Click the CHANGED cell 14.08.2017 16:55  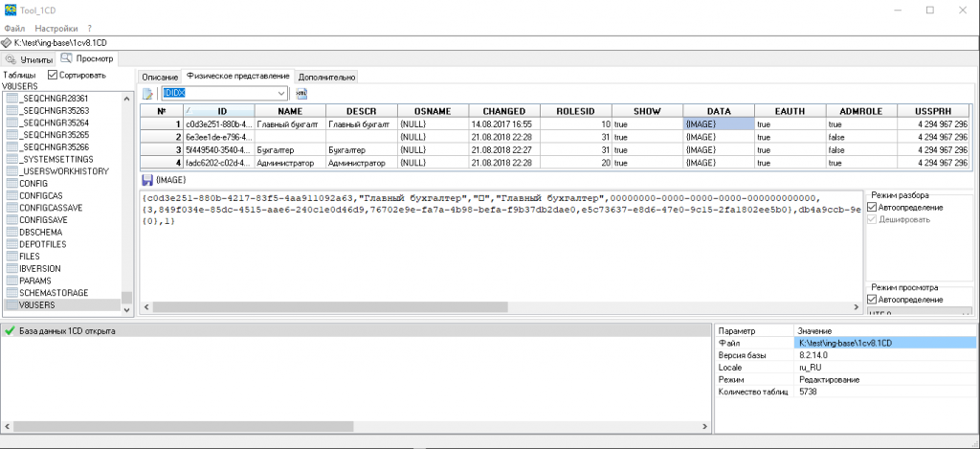tap(503, 123)
